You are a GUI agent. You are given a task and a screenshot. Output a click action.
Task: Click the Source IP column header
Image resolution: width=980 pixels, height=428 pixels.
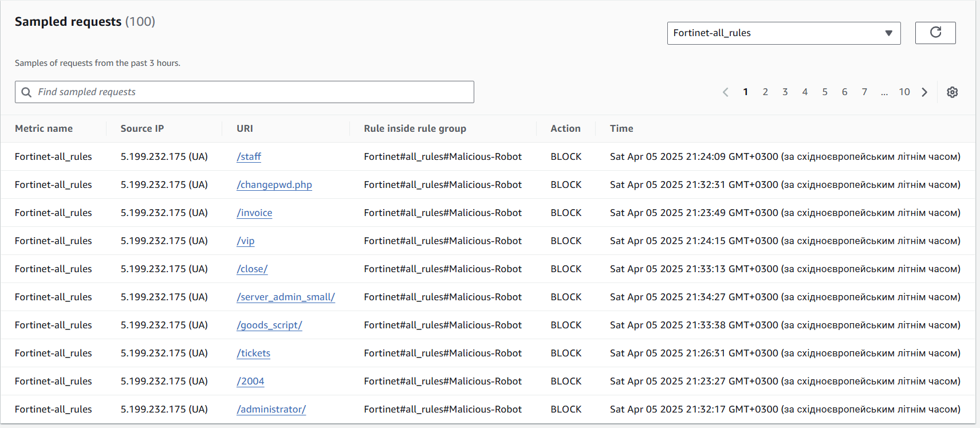142,128
